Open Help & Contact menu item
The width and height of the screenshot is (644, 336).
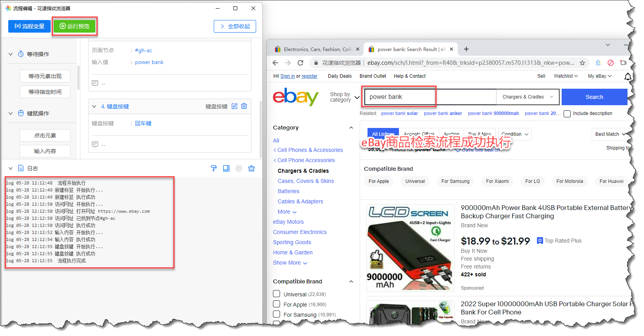coord(409,76)
